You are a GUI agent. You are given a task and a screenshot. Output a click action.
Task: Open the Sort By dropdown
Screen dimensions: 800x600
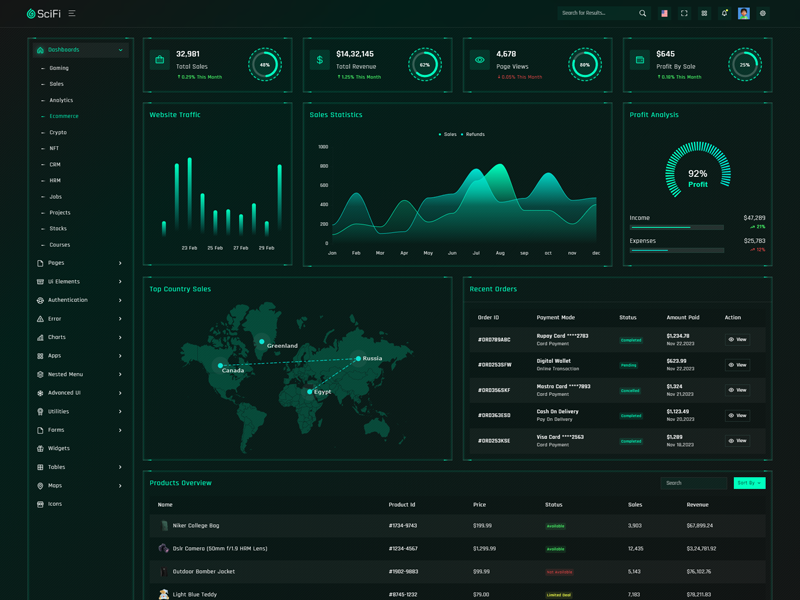pyautogui.click(x=749, y=483)
